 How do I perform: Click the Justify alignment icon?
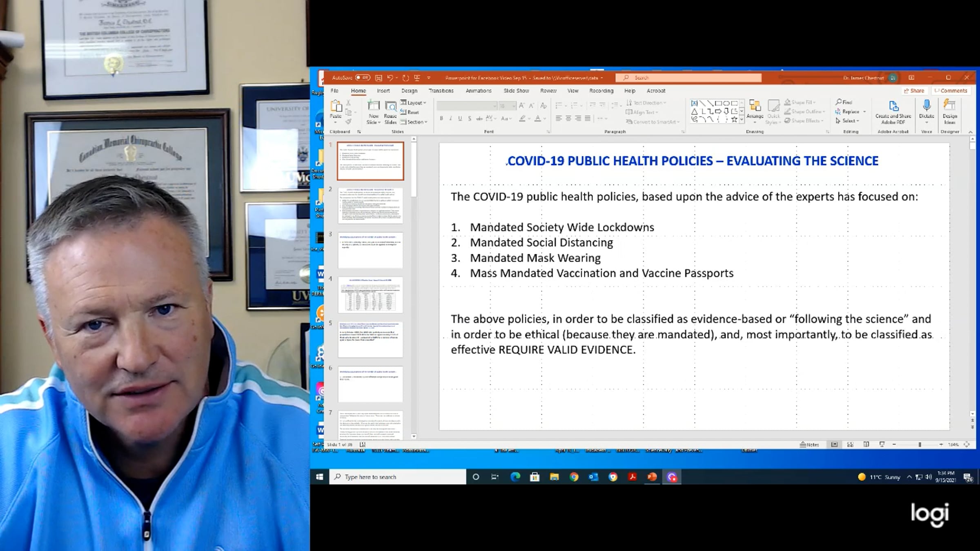tap(588, 118)
